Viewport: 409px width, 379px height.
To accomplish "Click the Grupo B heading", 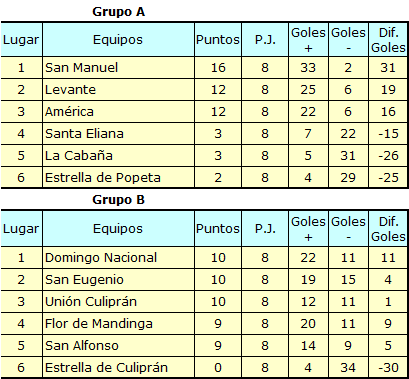I will pos(118,200).
